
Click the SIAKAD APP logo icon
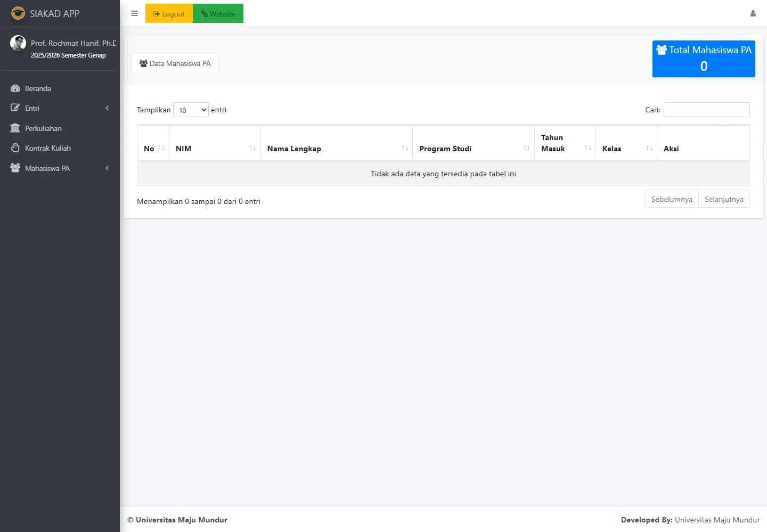click(x=18, y=13)
